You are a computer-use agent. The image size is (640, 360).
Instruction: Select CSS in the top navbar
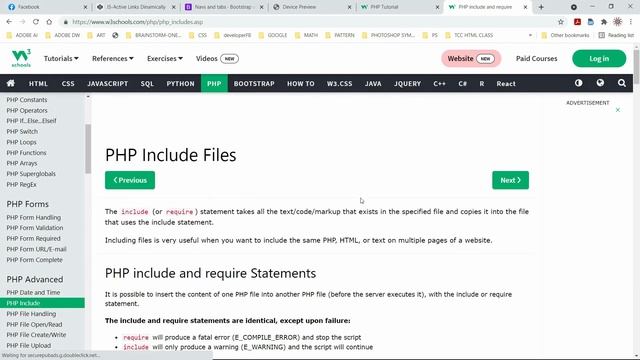[x=68, y=83]
